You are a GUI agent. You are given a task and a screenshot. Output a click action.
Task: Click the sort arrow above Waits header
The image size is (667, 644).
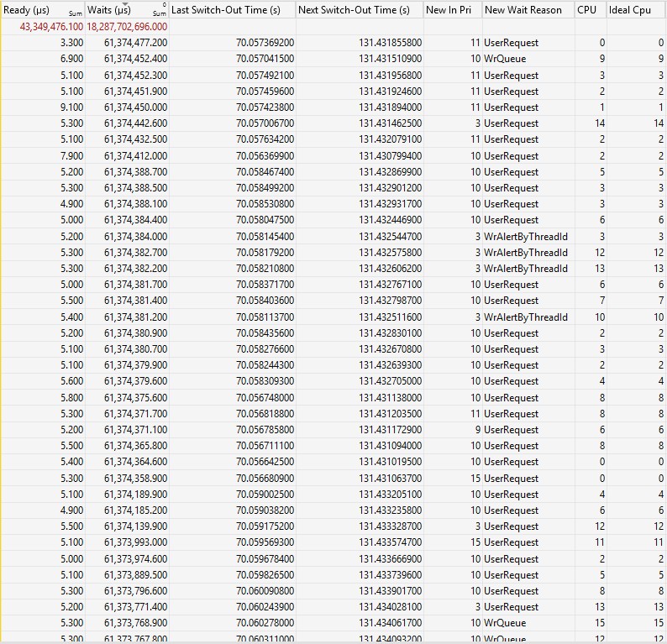click(125, 4)
